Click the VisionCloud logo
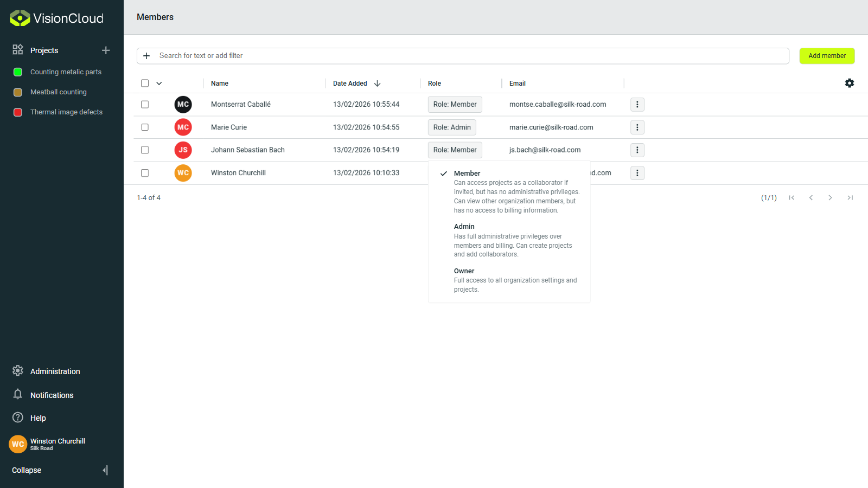The height and width of the screenshot is (488, 868). 56,18
